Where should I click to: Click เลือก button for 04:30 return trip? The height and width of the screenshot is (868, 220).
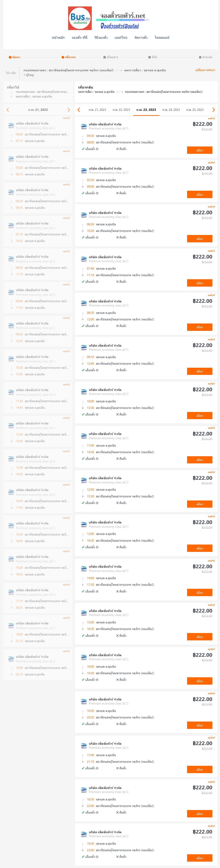[x=200, y=150]
